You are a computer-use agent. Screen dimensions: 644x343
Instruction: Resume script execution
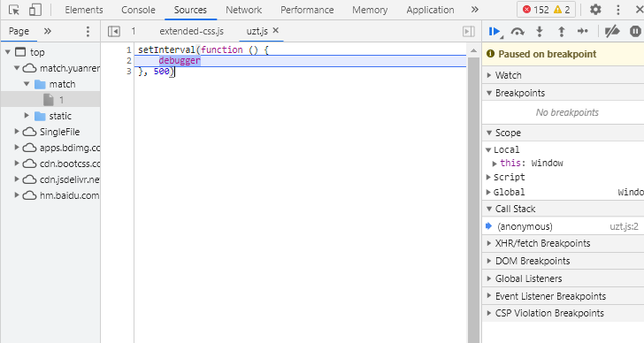[494, 32]
